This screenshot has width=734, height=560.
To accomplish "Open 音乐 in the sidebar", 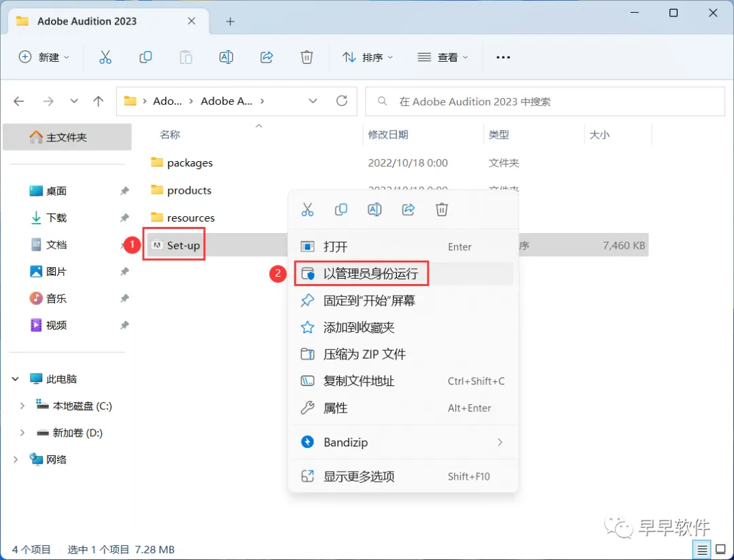I will pyautogui.click(x=56, y=298).
